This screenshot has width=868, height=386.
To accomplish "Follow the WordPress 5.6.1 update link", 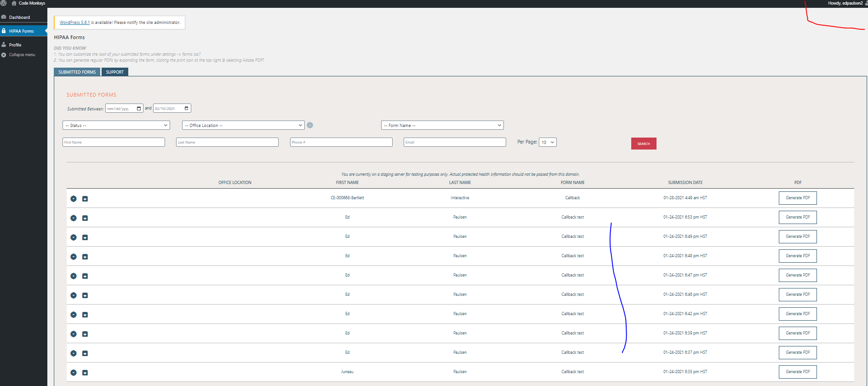I will (x=74, y=23).
